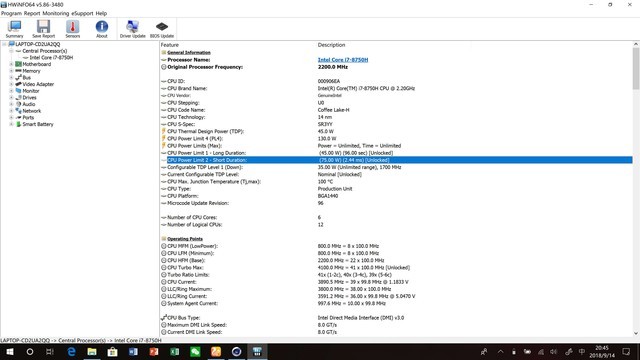Select CPU Thermal Design Power (TDP) row
This screenshot has height=360, width=640.
(x=396, y=131)
